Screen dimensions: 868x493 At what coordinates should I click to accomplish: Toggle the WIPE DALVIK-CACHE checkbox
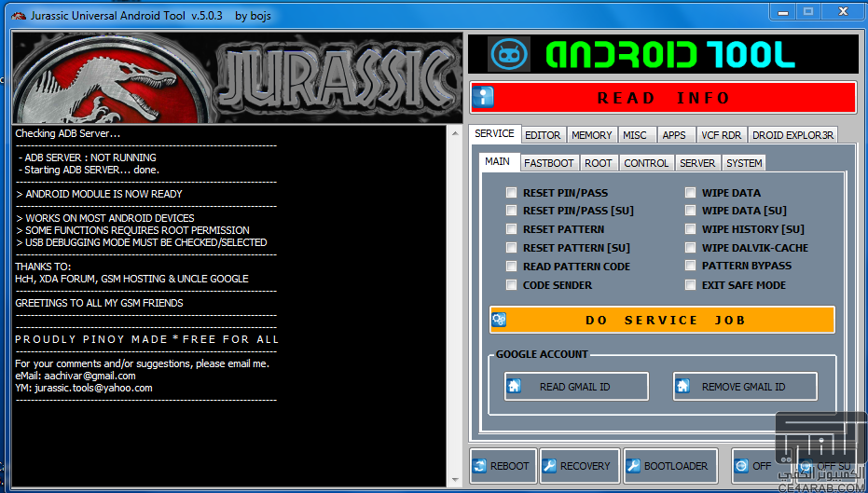[690, 248]
